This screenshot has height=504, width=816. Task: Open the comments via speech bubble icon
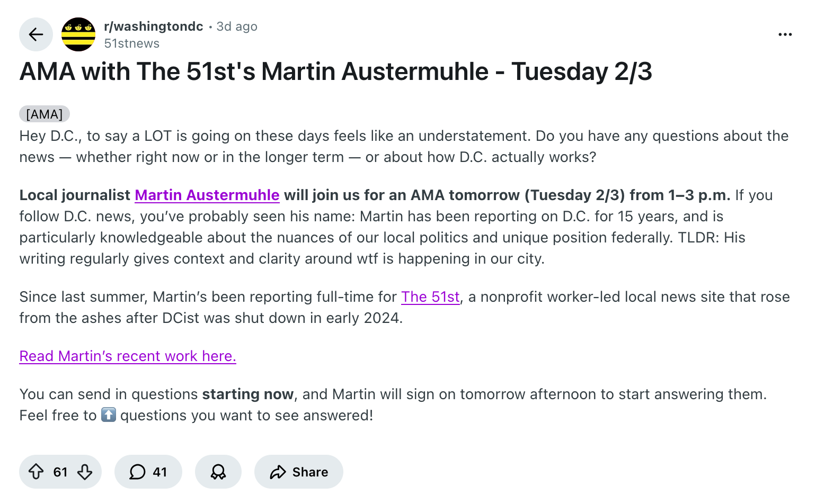click(x=137, y=472)
